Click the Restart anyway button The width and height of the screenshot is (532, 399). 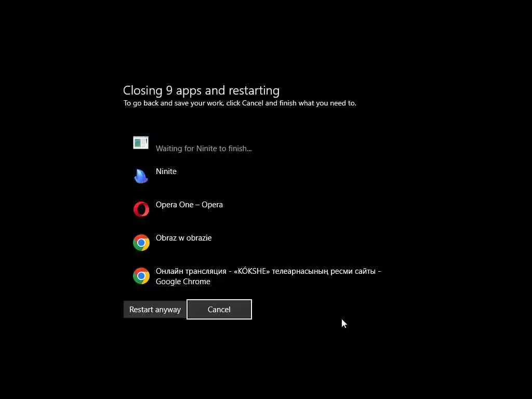[155, 310]
